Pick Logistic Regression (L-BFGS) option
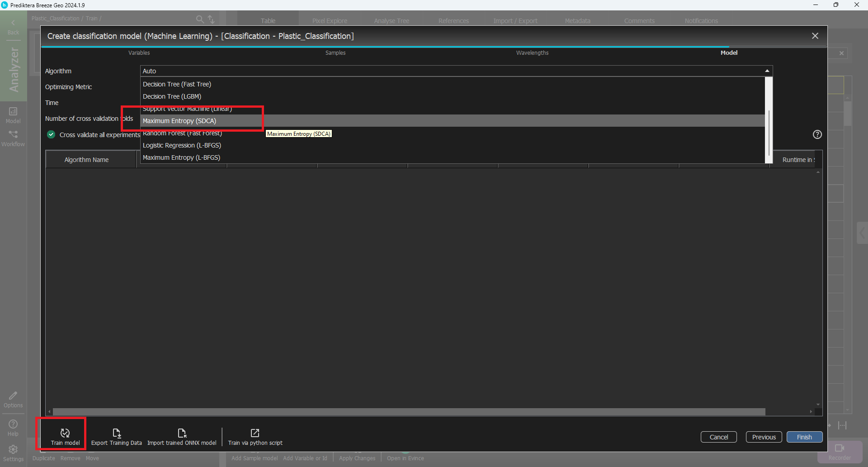868x467 pixels. (x=182, y=145)
